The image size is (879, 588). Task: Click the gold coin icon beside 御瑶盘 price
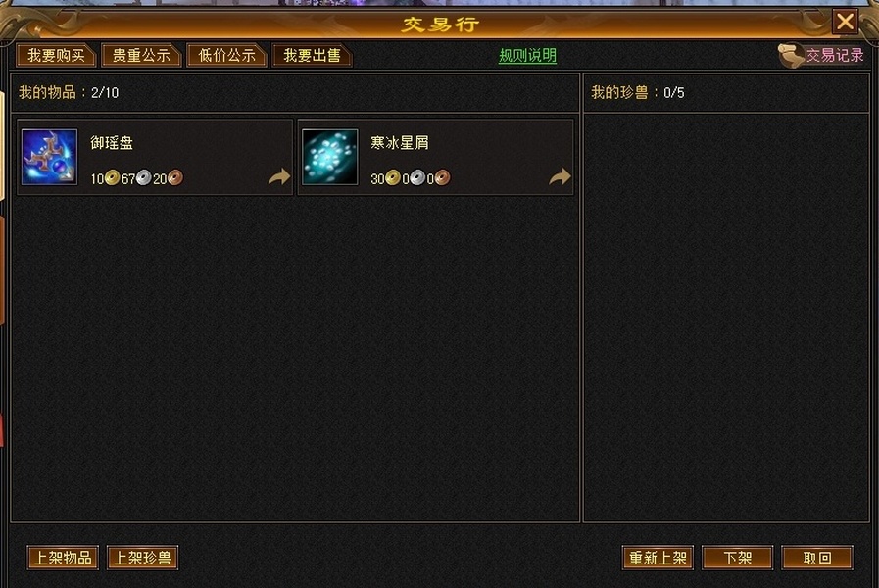pyautogui.click(x=112, y=178)
